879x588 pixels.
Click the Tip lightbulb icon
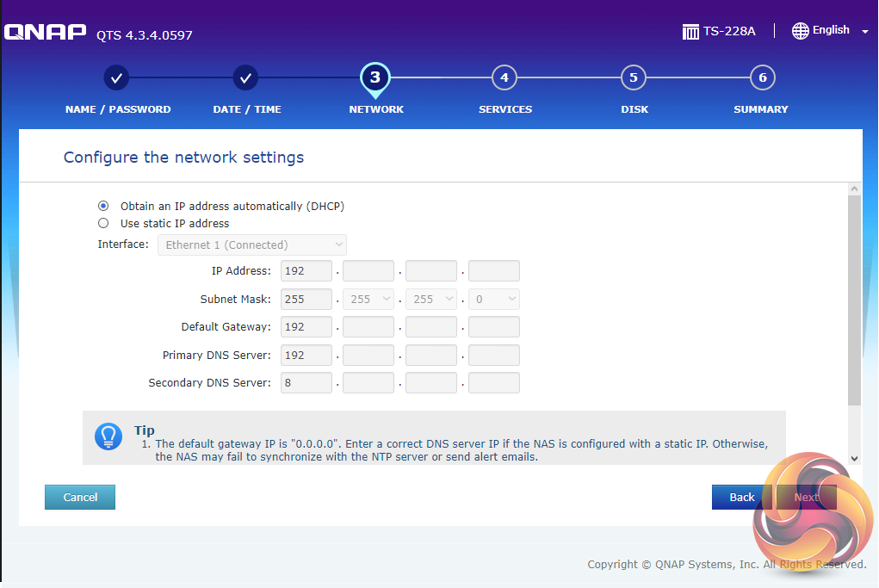pos(108,436)
